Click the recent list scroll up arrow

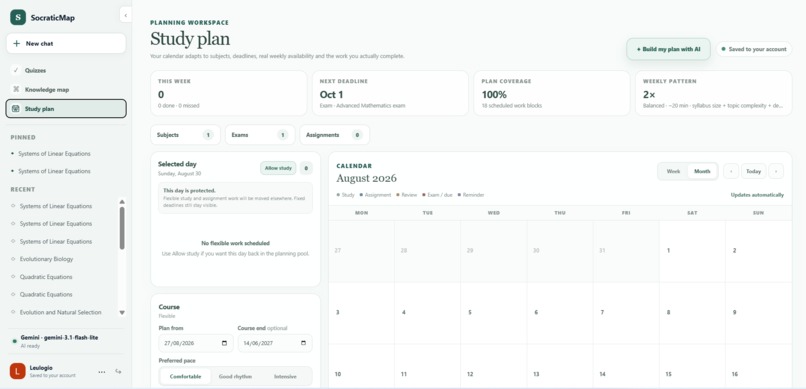tap(122, 202)
